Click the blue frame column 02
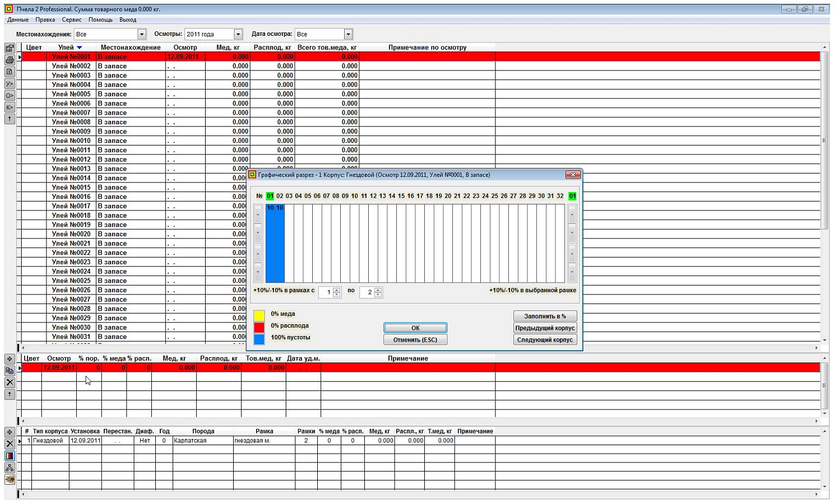 (x=280, y=244)
